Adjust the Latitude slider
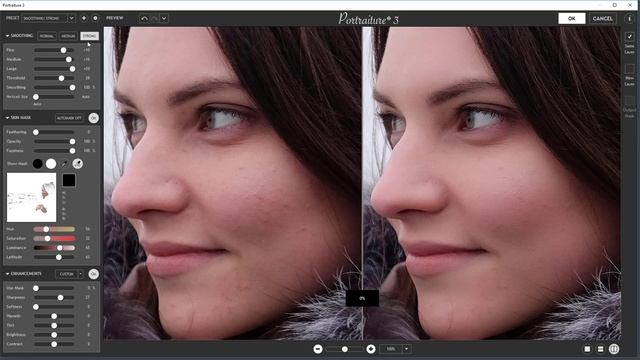This screenshot has width=640, height=360. click(x=54, y=257)
